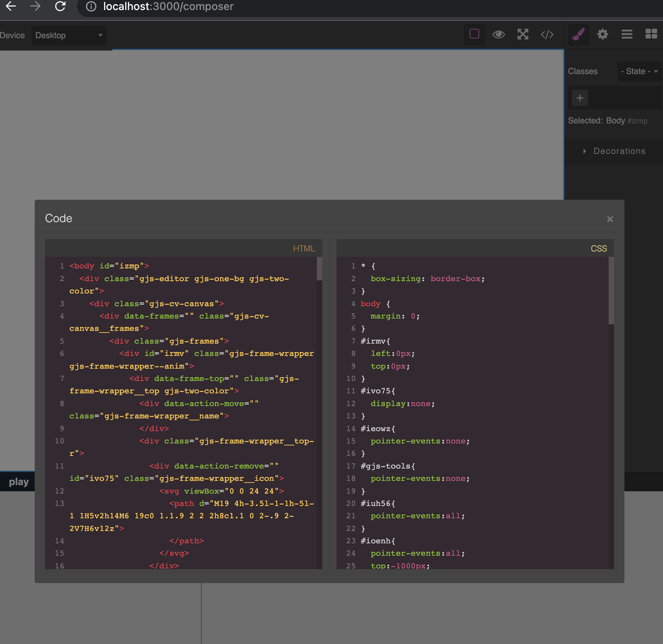Click the site info icon in address bar
The height and width of the screenshot is (644, 663).
click(x=91, y=7)
